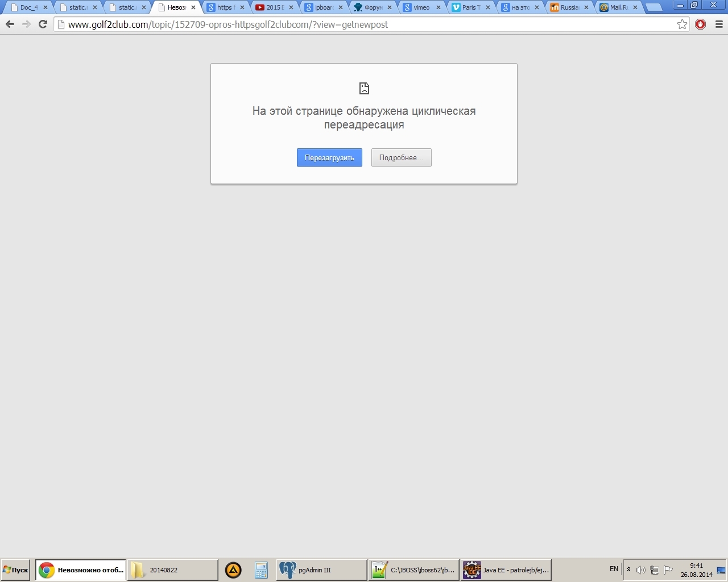Image resolution: width=728 pixels, height=582 pixels.
Task: Expand hidden system tray icons arrow
Action: [x=628, y=569]
